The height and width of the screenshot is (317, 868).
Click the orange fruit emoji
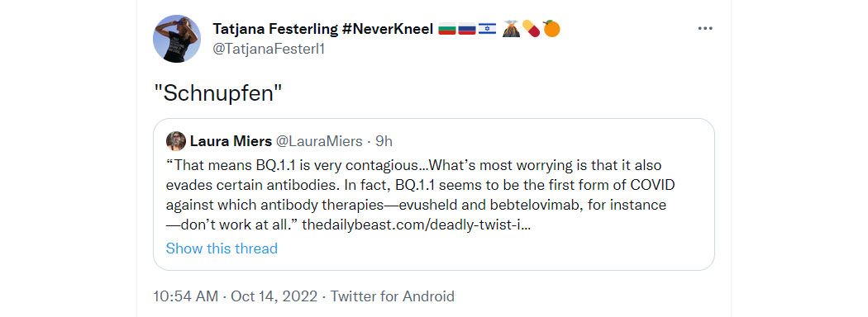(551, 29)
